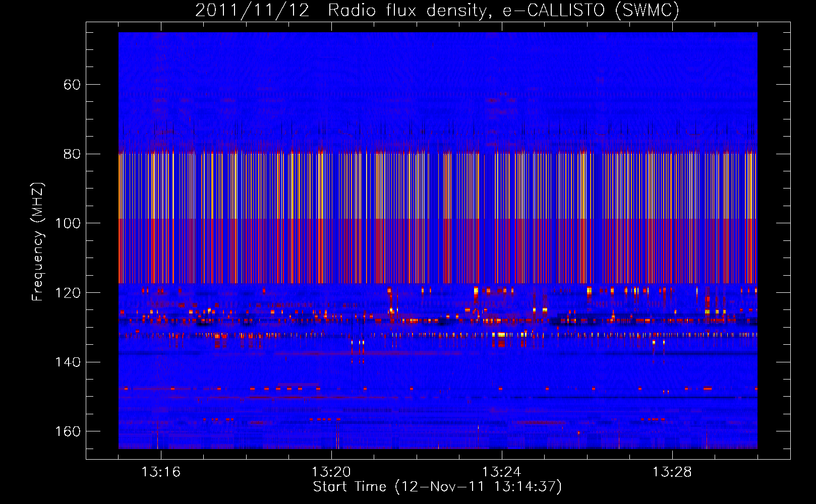
Task: Click the plot title '2011/11/12 Radio flux density, e-CALLISTO (SWMC)'
Action: (x=437, y=10)
